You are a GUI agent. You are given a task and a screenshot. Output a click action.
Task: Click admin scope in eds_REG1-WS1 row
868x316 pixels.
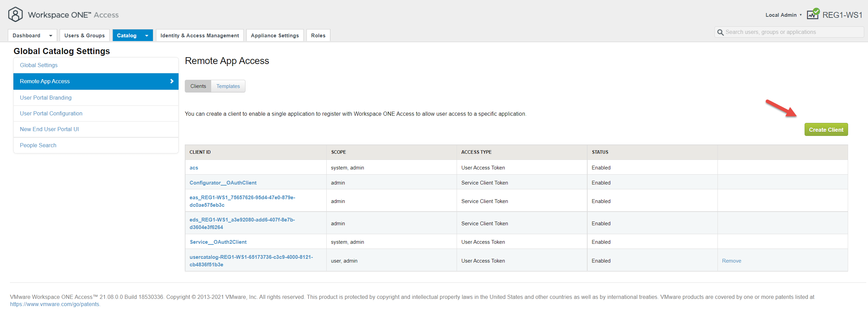pyautogui.click(x=338, y=224)
